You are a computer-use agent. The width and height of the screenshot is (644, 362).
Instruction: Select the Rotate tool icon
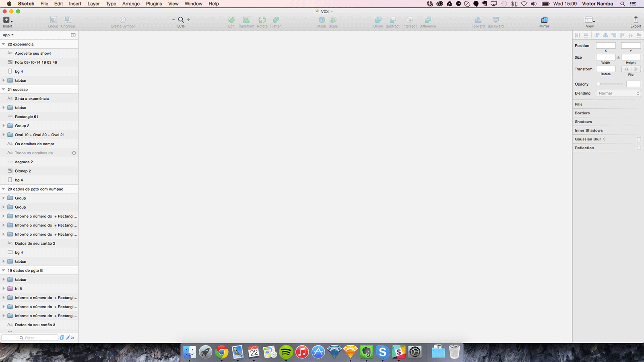[x=262, y=20]
